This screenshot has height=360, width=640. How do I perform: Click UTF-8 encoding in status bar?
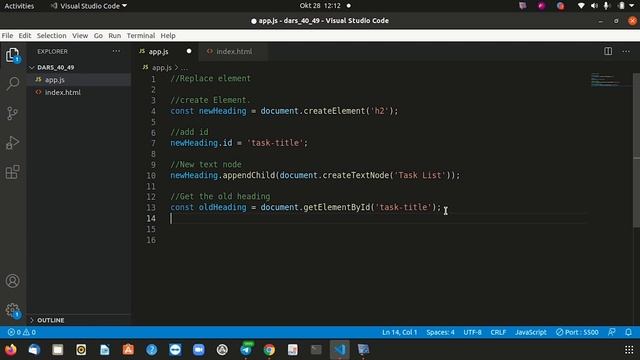coord(472,332)
